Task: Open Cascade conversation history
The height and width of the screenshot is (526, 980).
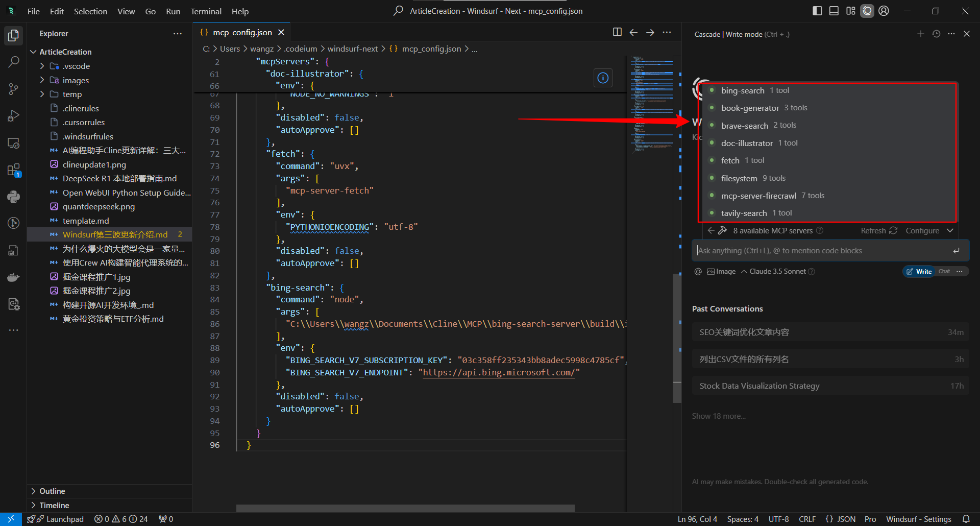Action: (936, 34)
